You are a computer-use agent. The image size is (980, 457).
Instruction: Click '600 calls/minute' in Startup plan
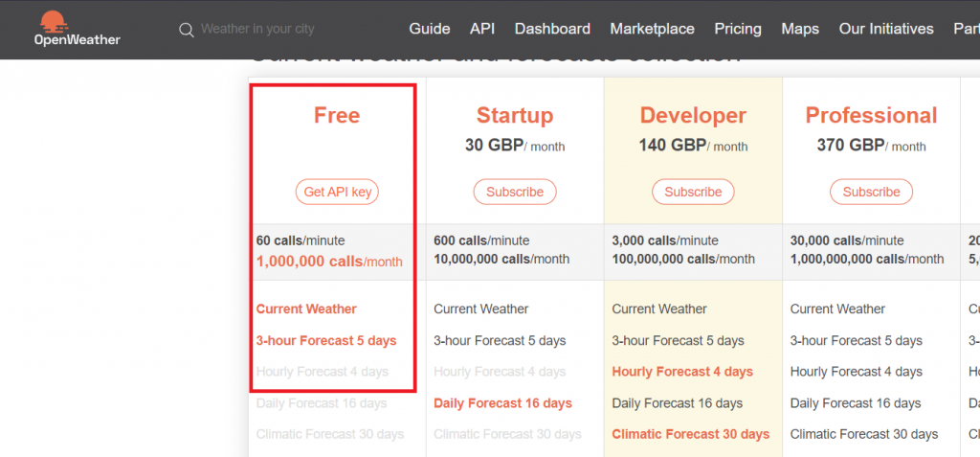tap(481, 240)
